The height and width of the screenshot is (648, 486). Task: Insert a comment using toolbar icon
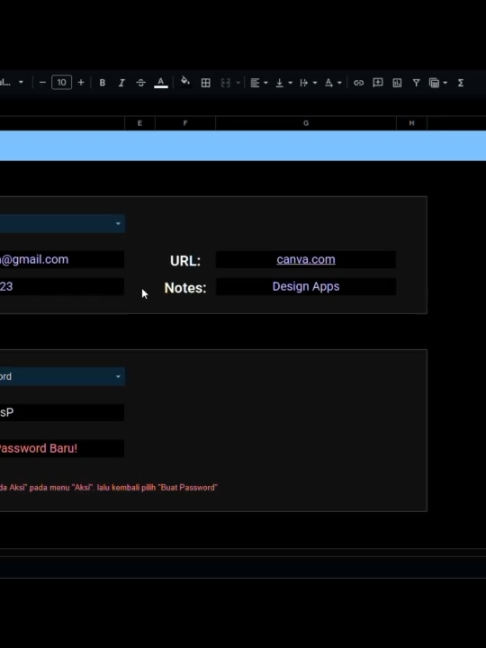(x=378, y=83)
